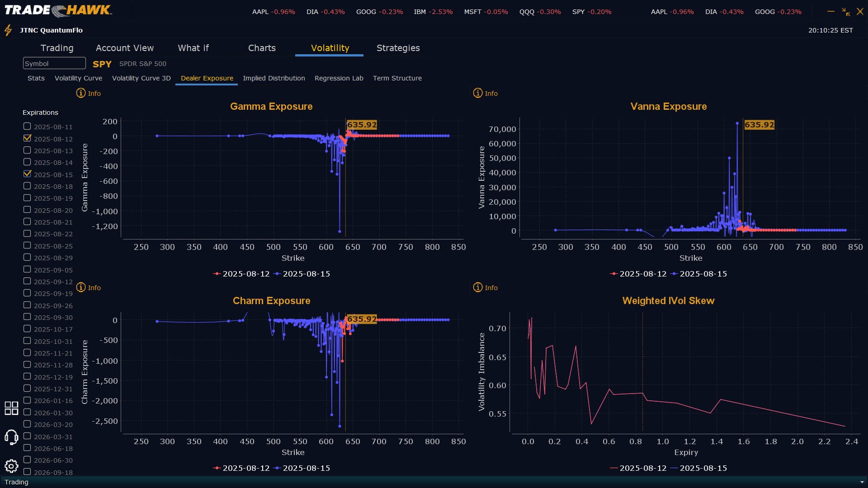Screen dimensions: 868x488
Task: Click the shrink window arrows icon
Action: 846,12
